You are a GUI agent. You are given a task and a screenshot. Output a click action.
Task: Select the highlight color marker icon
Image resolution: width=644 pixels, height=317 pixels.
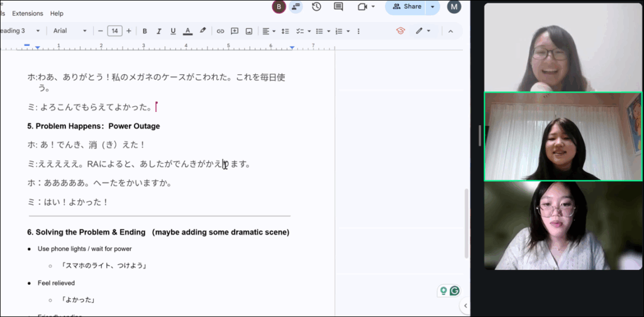pyautogui.click(x=203, y=31)
